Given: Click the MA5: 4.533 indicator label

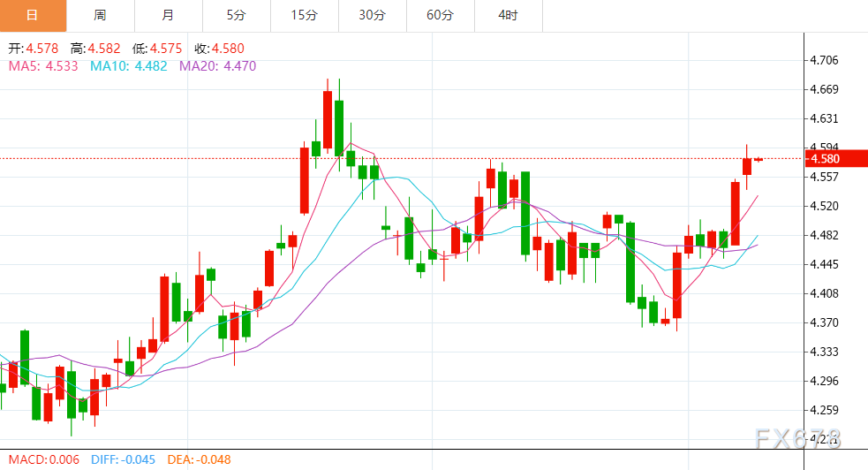Looking at the screenshot, I should [43, 66].
